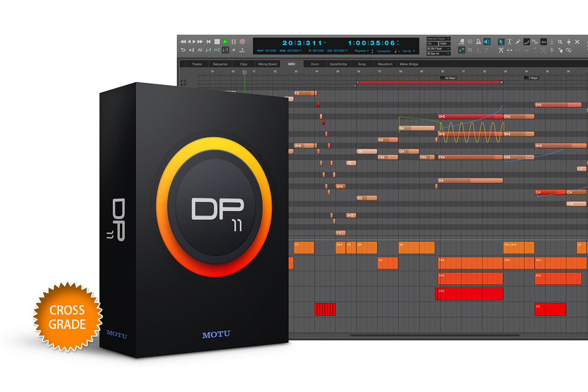Click the 1024 buffer size field
The image size is (588, 392).
click(x=445, y=44)
